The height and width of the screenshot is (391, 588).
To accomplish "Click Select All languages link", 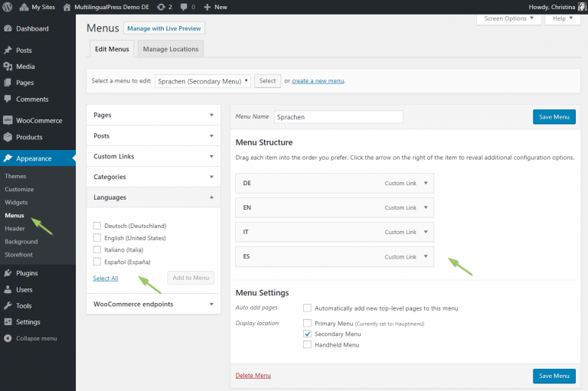I will [106, 278].
